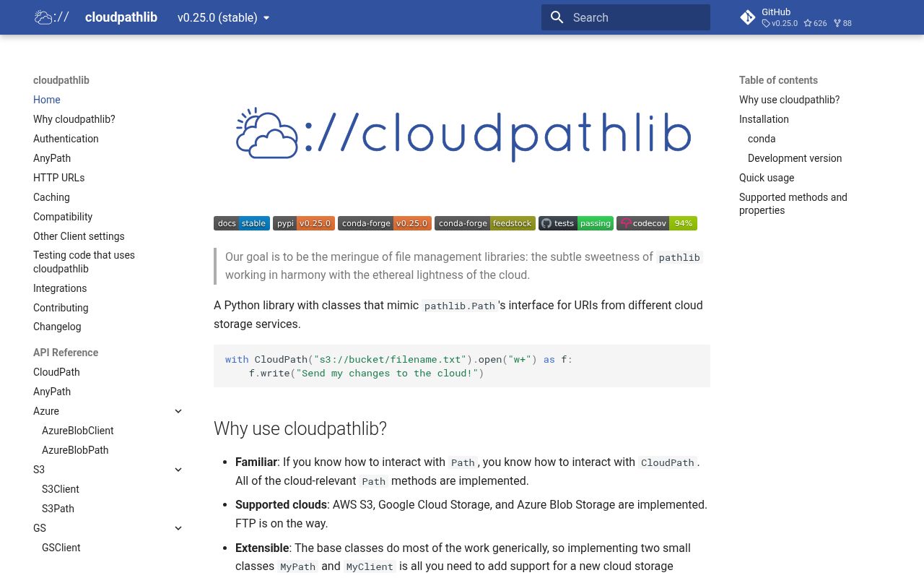924x578 pixels.
Task: Jump to Installation in table of contents
Action: [x=764, y=119]
